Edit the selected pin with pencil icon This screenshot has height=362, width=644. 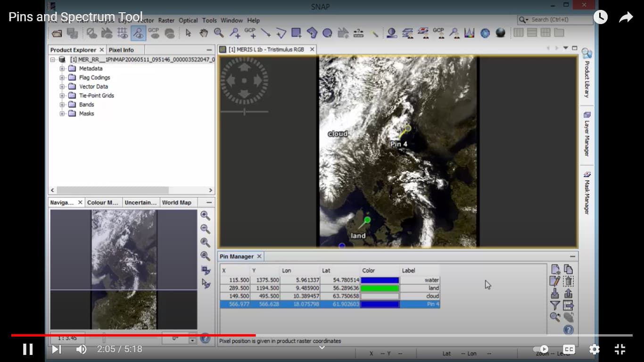(x=555, y=281)
